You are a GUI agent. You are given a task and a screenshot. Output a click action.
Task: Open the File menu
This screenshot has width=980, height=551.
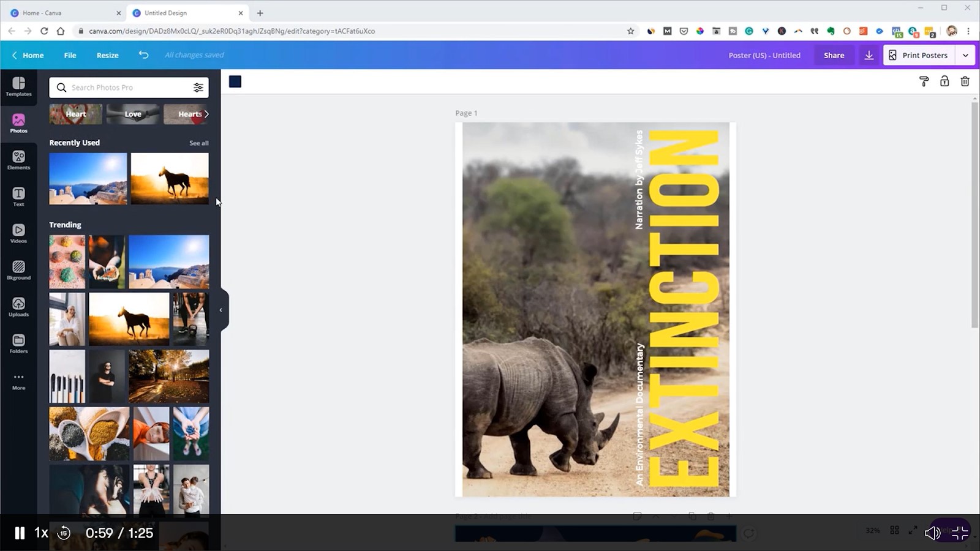[70, 55]
